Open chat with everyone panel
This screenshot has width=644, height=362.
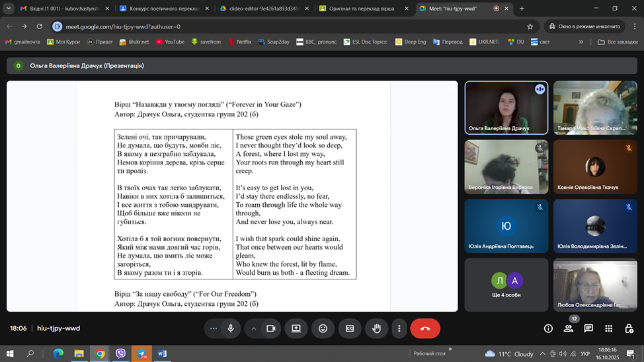pos(588,328)
